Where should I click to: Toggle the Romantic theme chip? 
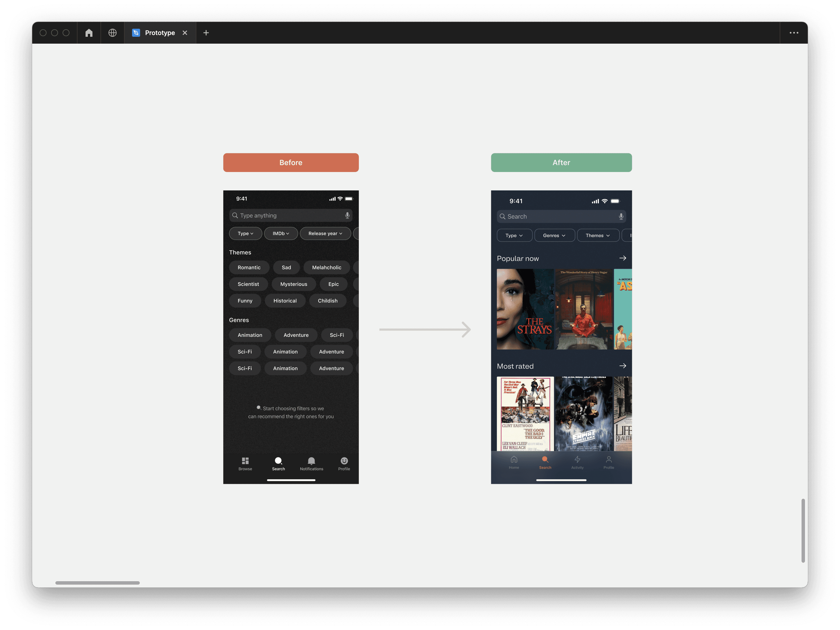[x=249, y=267]
